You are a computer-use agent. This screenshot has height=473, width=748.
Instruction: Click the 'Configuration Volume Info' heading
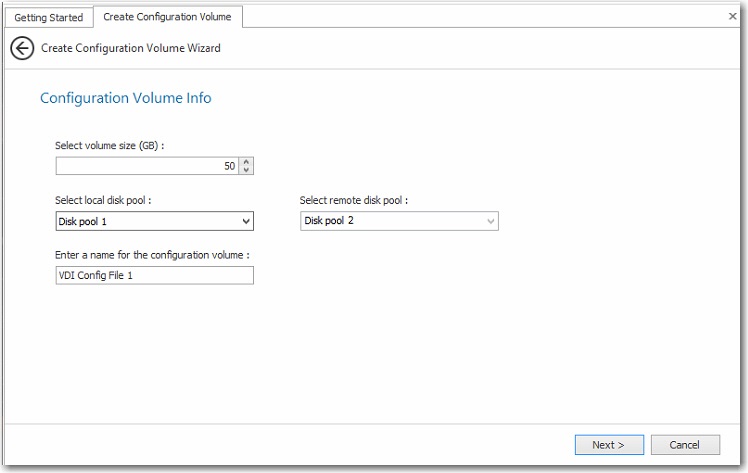point(125,98)
